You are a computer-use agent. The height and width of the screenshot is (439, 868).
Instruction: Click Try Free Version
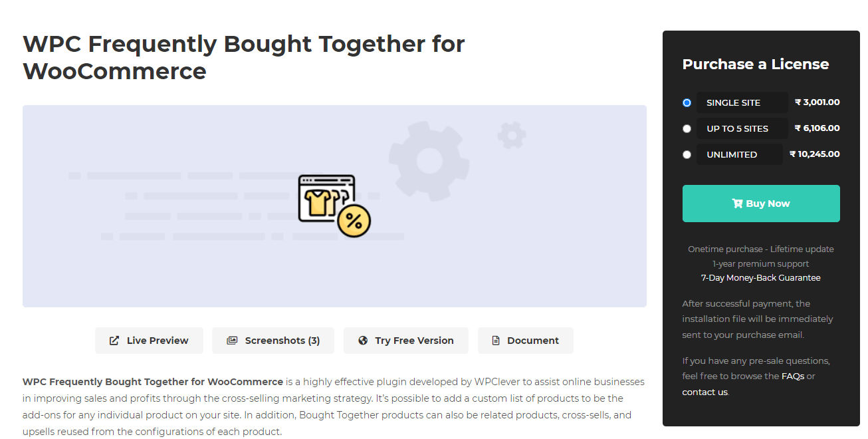click(x=405, y=340)
